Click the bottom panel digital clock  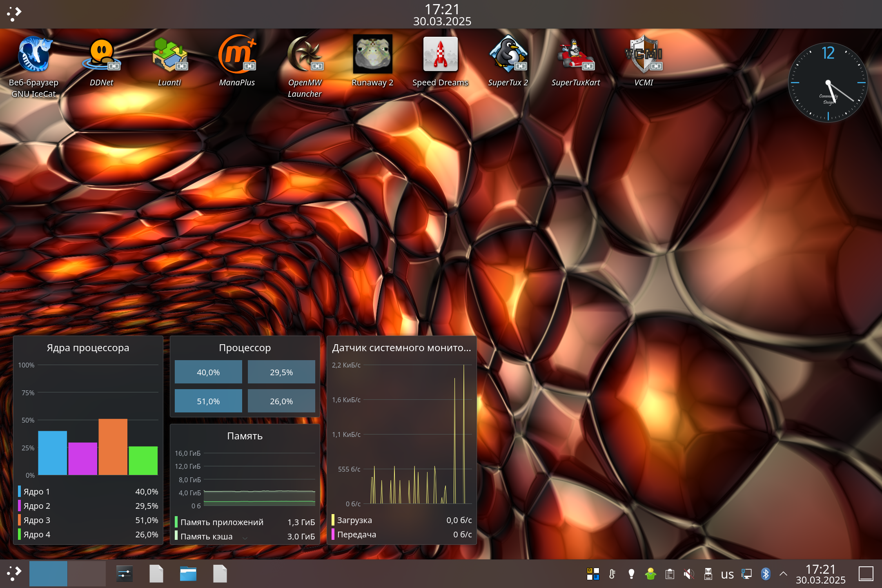pyautogui.click(x=820, y=574)
